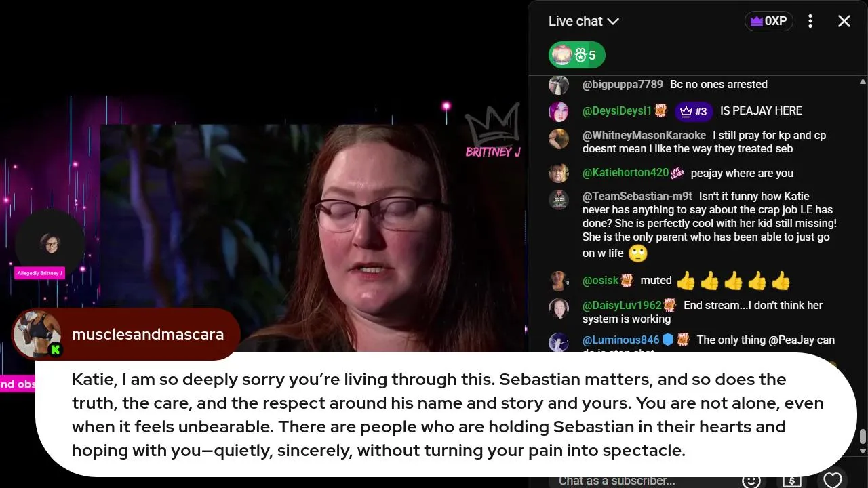The image size is (868, 488).
Task: Click @Luminous846's blue shield badge
Action: click(667, 340)
